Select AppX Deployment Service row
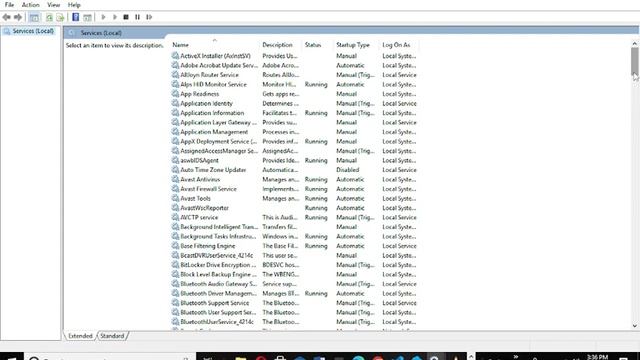 (294, 141)
